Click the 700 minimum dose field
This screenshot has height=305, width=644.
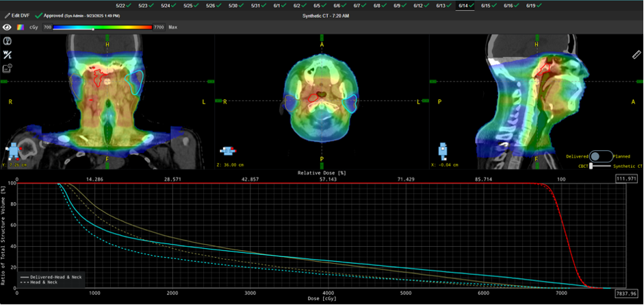tap(47, 27)
